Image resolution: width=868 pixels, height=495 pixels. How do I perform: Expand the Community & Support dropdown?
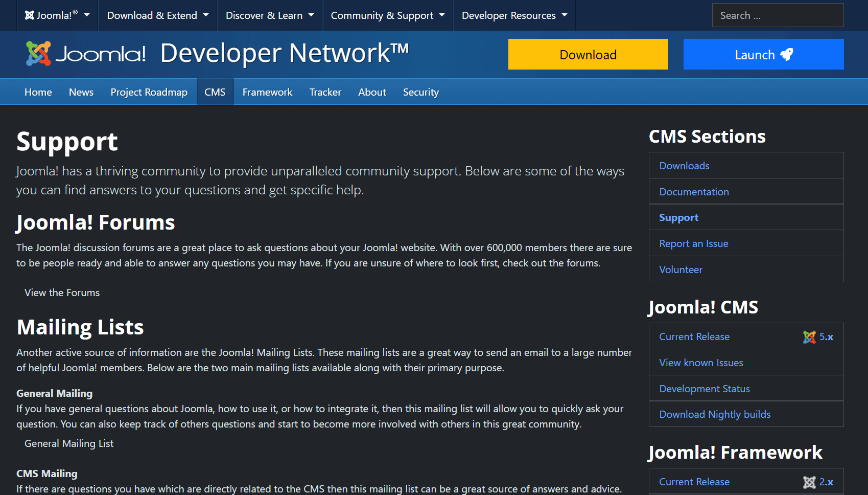(x=388, y=15)
